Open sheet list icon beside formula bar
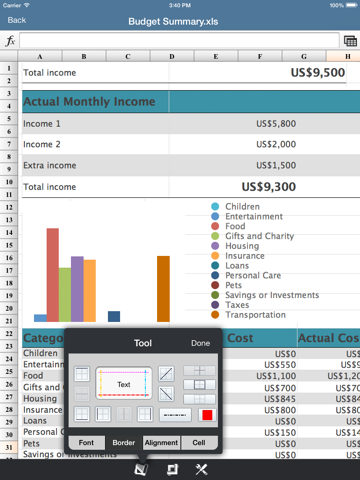The height and width of the screenshot is (480, 360). (x=350, y=41)
